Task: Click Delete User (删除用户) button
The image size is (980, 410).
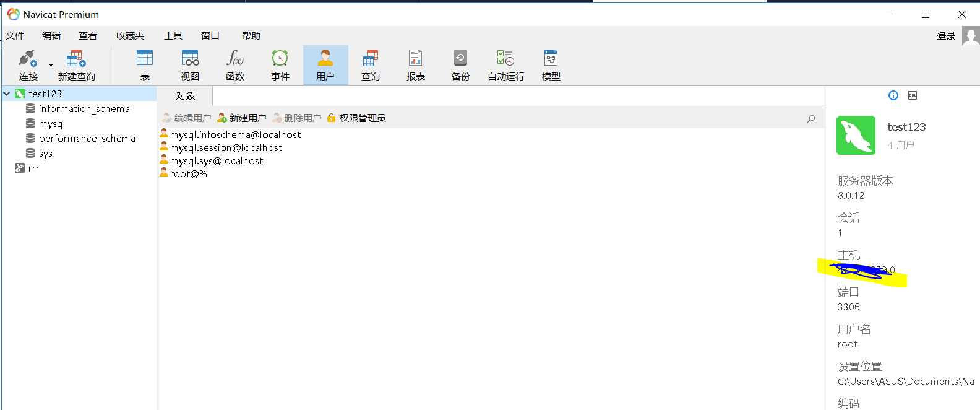Action: 296,118
